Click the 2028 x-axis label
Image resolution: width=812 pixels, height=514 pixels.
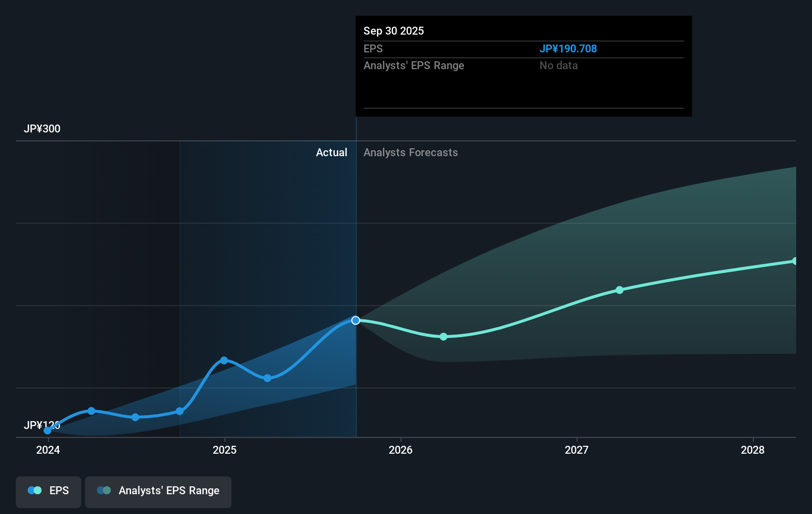tap(753, 450)
